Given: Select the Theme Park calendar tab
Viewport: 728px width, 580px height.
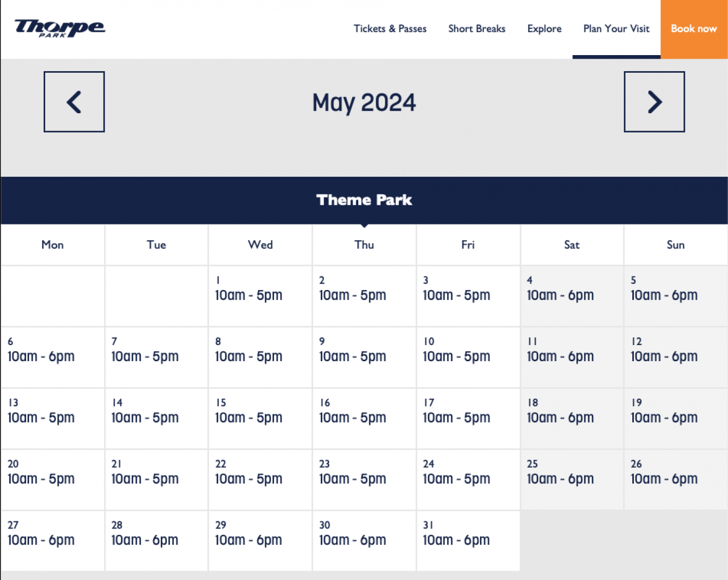Looking at the screenshot, I should click(364, 200).
